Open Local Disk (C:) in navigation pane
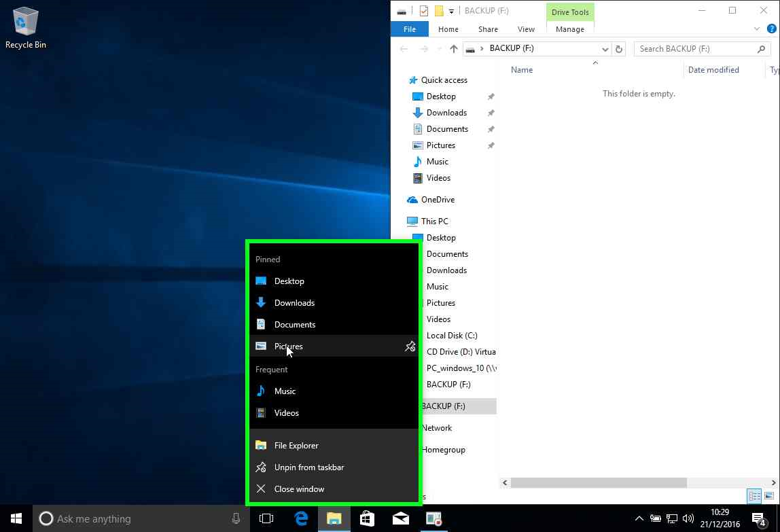 tap(452, 336)
